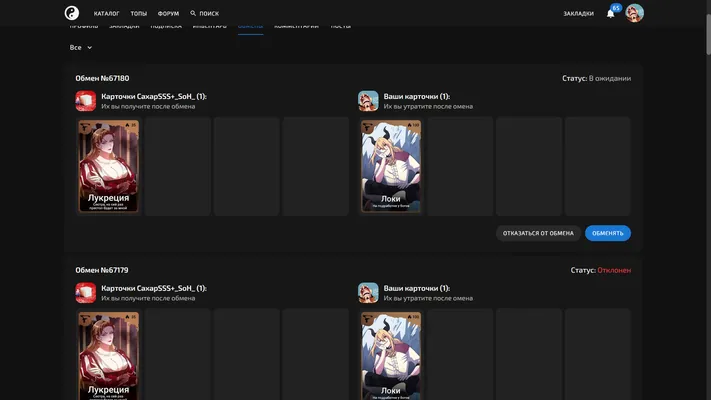The height and width of the screenshot is (400, 711).
Task: Click the yin-yang site logo
Action: pyautogui.click(x=72, y=13)
